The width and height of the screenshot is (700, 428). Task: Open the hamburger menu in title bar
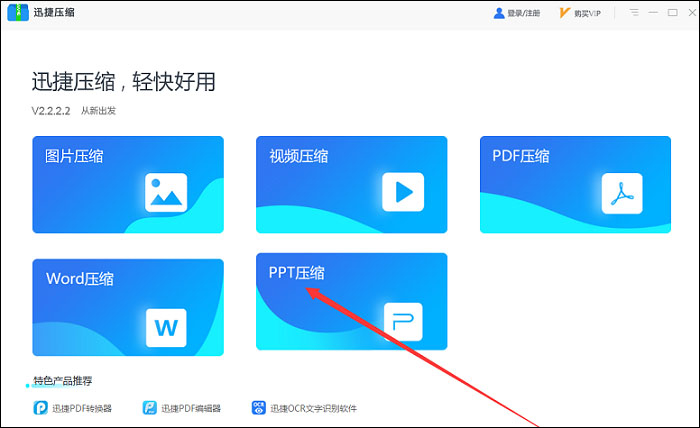[x=634, y=12]
